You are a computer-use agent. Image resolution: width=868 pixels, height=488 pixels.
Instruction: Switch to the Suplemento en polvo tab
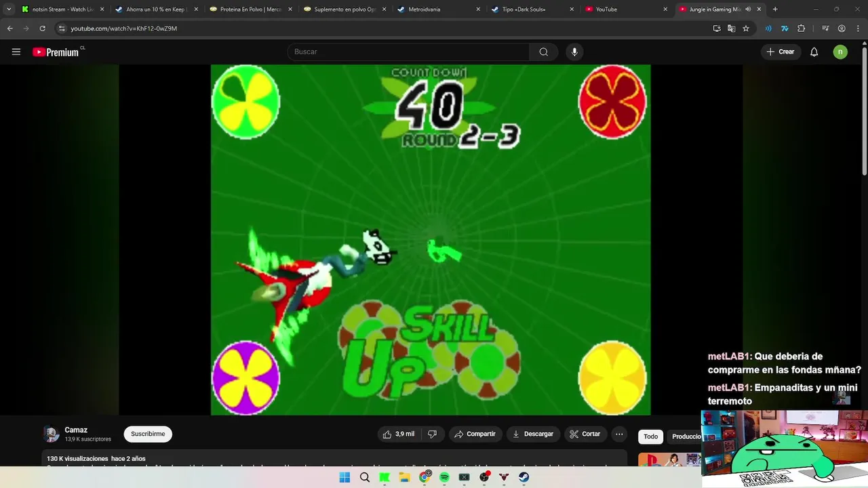point(344,9)
